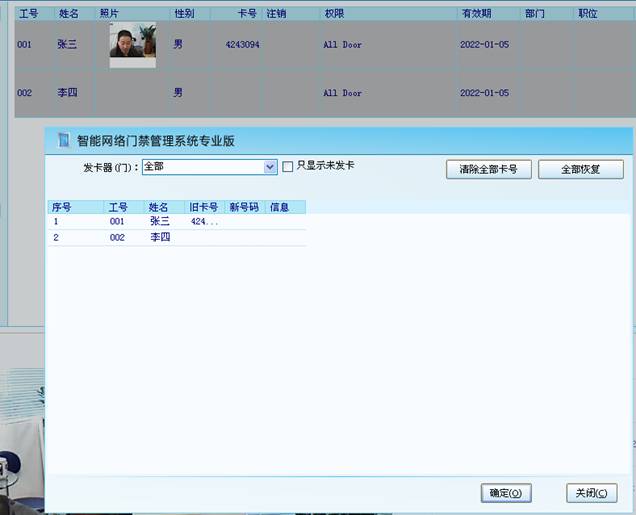Image resolution: width=636 pixels, height=515 pixels.
Task: Click the door icon in dialog title
Action: tap(63, 140)
